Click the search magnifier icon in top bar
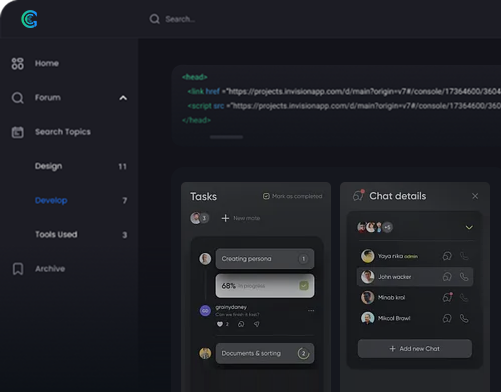Image resolution: width=501 pixels, height=392 pixels. pyautogui.click(x=154, y=19)
